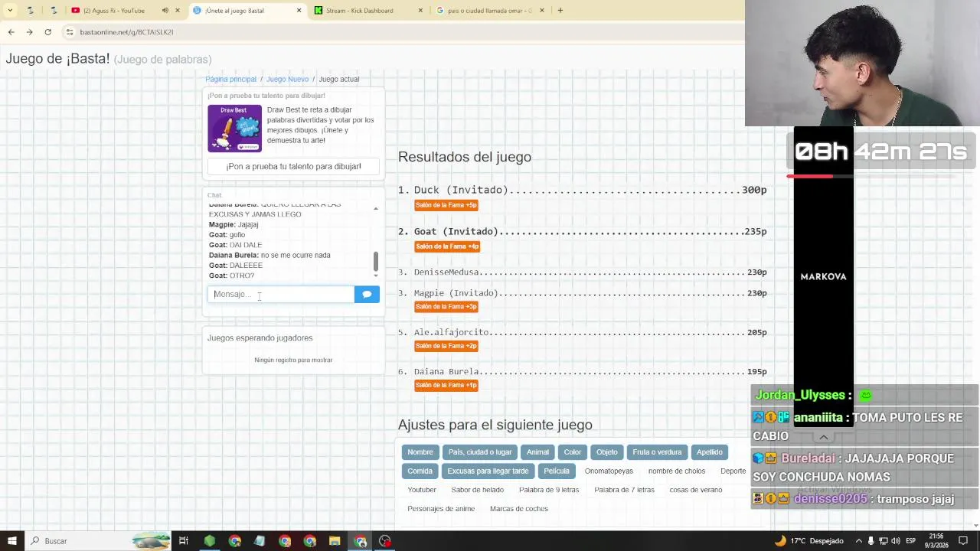This screenshot has height=551, width=980.
Task: Toggle the Película category
Action: [x=557, y=471]
